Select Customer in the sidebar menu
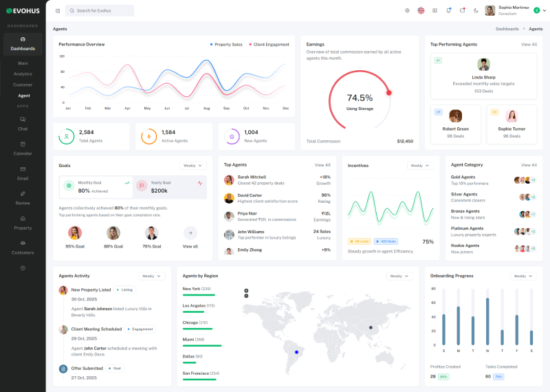 [x=23, y=85]
